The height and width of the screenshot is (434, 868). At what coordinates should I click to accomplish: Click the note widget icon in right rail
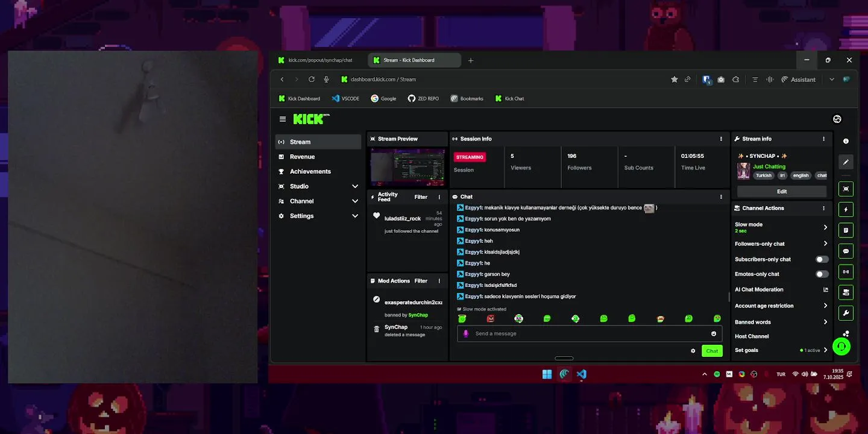[x=846, y=230]
